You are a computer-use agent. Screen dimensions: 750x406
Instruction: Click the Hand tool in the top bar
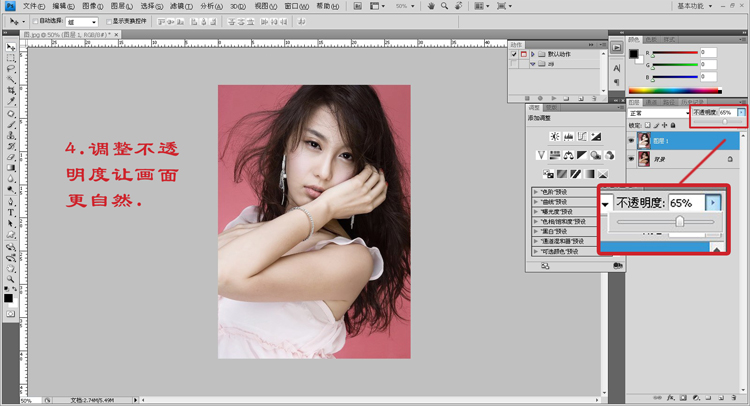tap(430, 6)
